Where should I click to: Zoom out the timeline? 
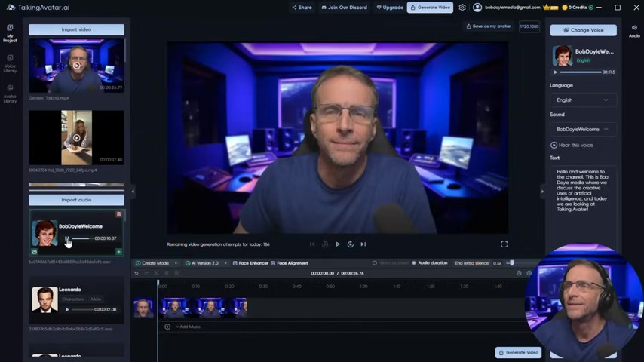tap(519, 273)
